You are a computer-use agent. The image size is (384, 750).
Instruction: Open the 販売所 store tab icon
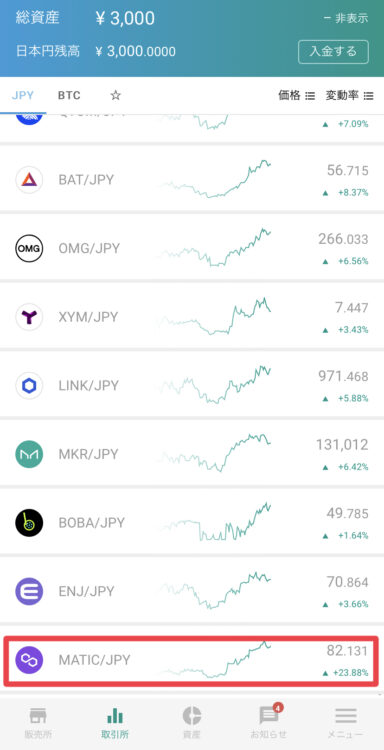pyautogui.click(x=38, y=716)
